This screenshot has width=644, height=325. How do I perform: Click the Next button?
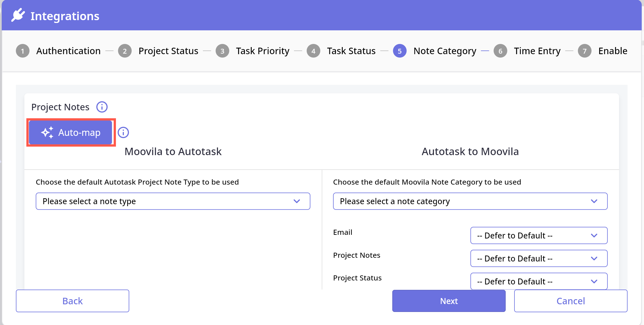(x=449, y=301)
